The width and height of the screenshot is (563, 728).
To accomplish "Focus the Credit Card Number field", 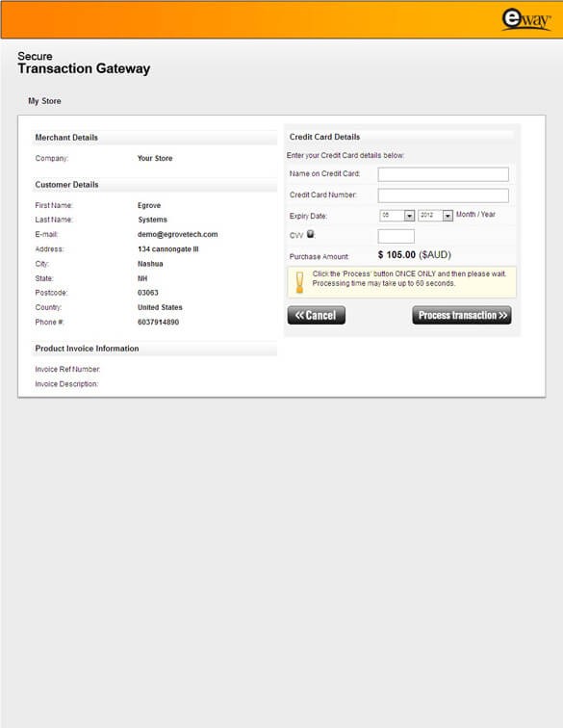I will point(443,195).
